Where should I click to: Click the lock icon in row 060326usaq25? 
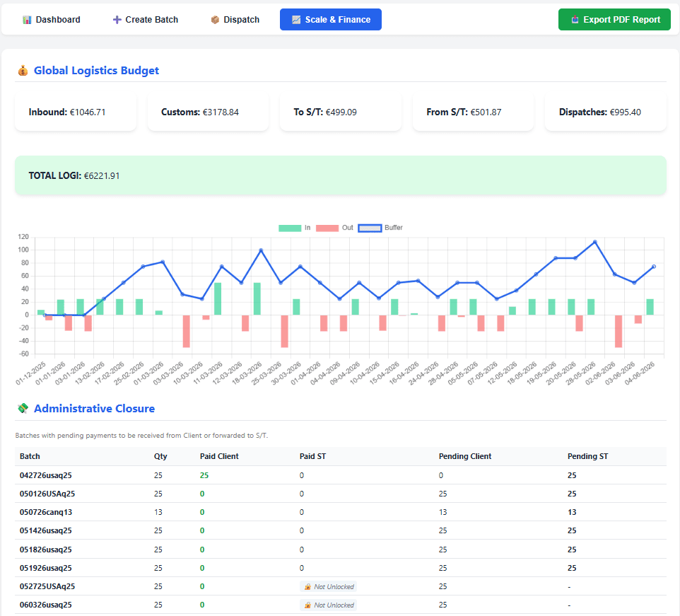pos(307,605)
